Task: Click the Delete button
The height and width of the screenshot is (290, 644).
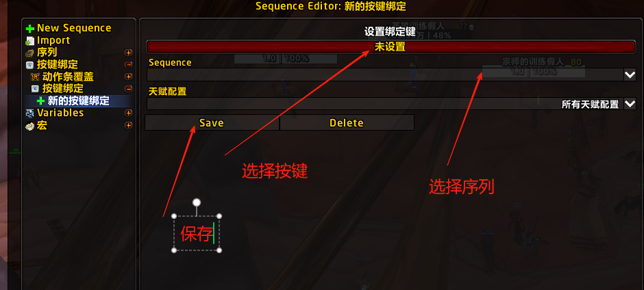Action: (x=347, y=122)
